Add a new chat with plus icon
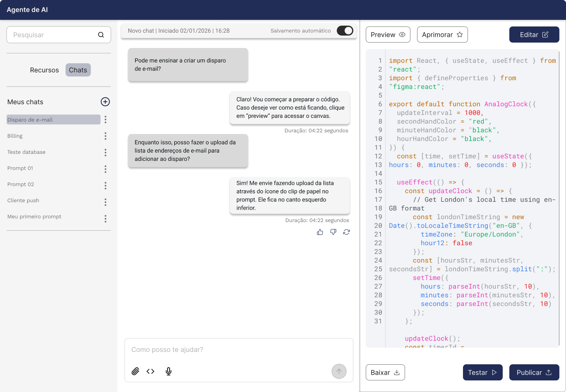Image resolution: width=566 pixels, height=392 pixels. 105,102
